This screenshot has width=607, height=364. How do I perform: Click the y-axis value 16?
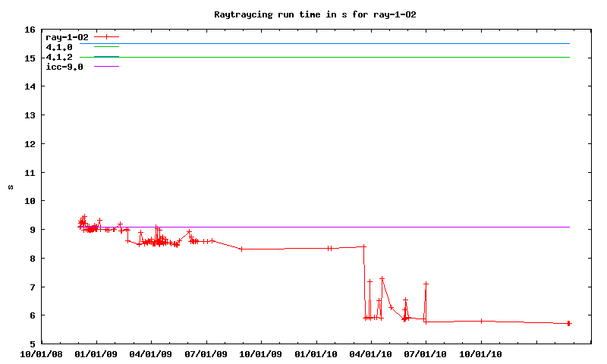pos(30,30)
